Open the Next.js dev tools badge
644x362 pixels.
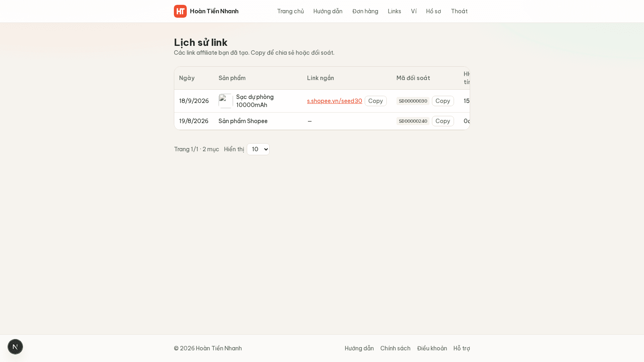(x=15, y=347)
